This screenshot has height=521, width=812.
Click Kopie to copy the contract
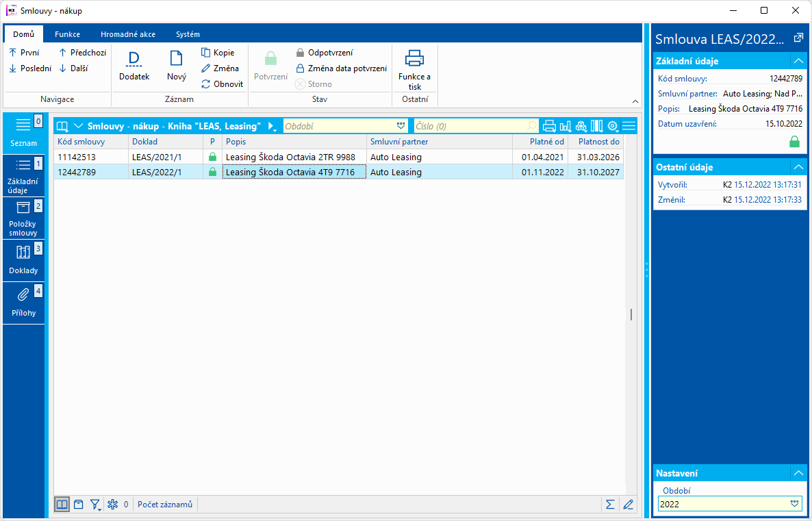[x=218, y=53]
